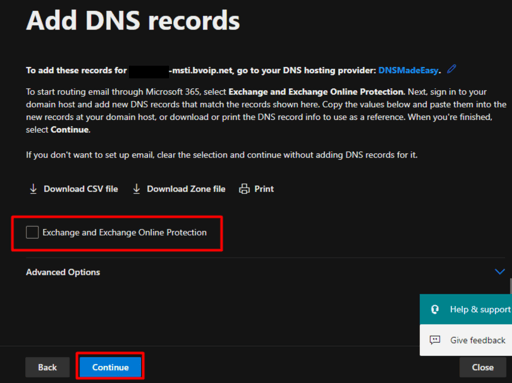Go Back to the previous step

tap(47, 367)
